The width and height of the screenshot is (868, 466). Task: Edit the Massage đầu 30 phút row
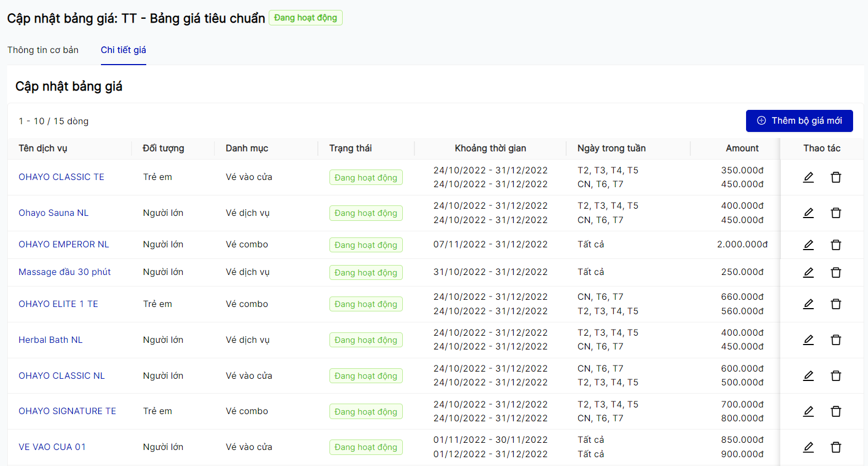click(x=808, y=272)
